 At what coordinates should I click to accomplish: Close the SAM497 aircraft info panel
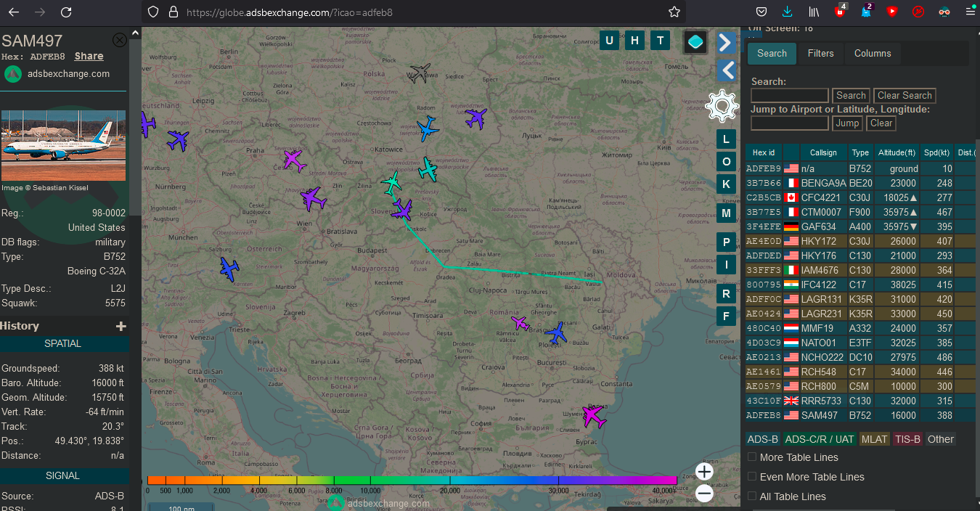click(x=120, y=40)
